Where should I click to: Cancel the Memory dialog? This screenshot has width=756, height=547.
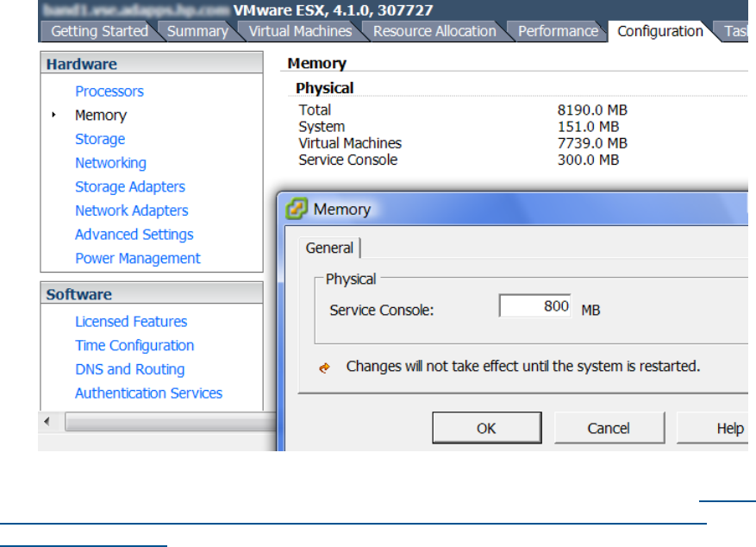(x=609, y=428)
